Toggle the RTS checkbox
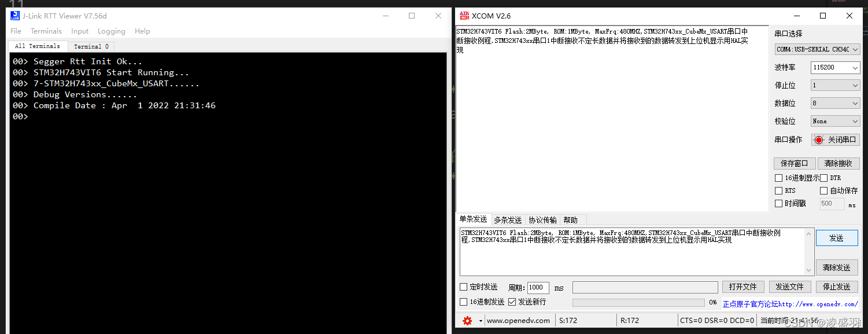The width and height of the screenshot is (868, 334). pos(778,191)
